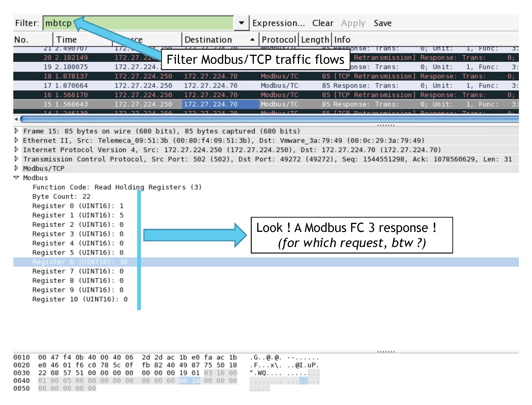Save the current filter
The height and width of the screenshot is (405, 532).
pos(382,23)
